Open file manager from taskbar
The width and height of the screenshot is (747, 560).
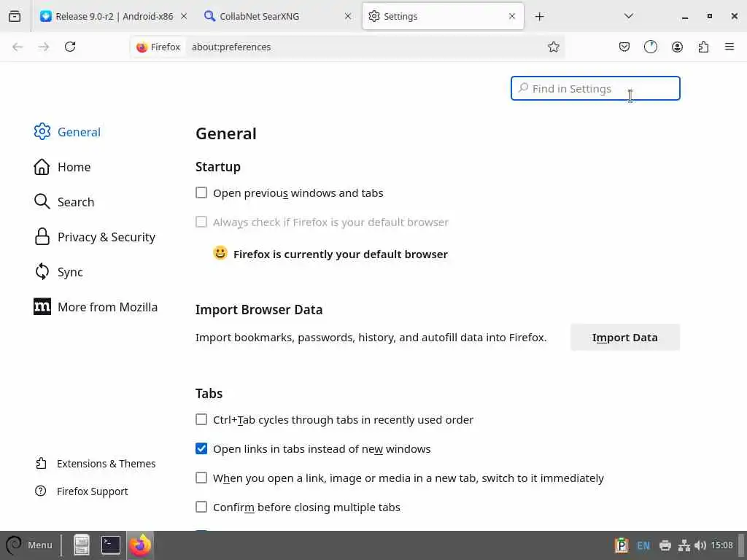(x=82, y=545)
